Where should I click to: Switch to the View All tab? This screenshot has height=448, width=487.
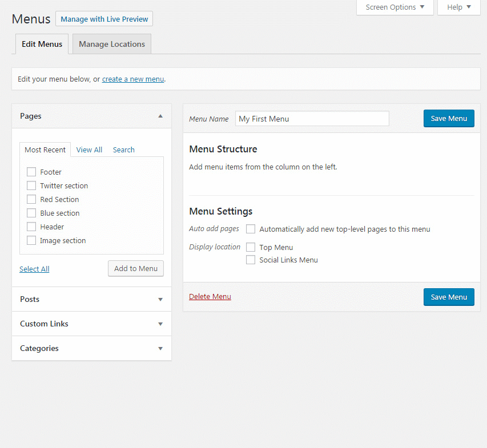click(x=88, y=150)
